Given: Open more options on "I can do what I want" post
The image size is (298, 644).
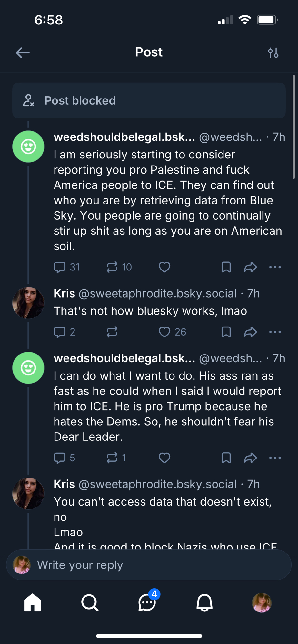Looking at the screenshot, I should tap(275, 458).
